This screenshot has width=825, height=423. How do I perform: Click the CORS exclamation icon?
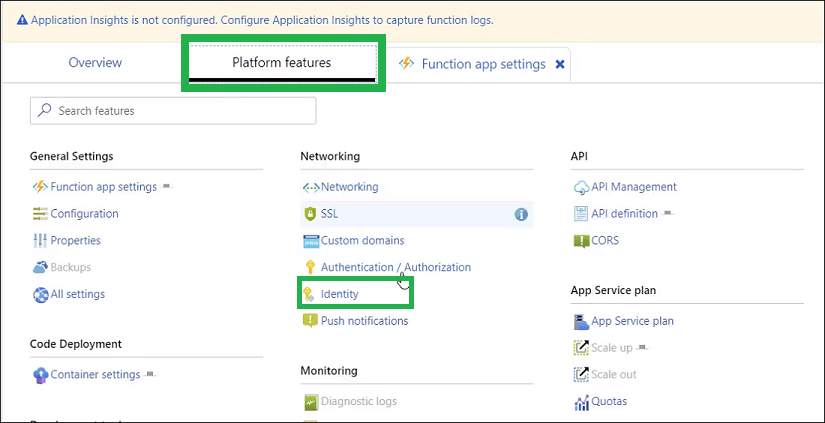[x=581, y=241]
